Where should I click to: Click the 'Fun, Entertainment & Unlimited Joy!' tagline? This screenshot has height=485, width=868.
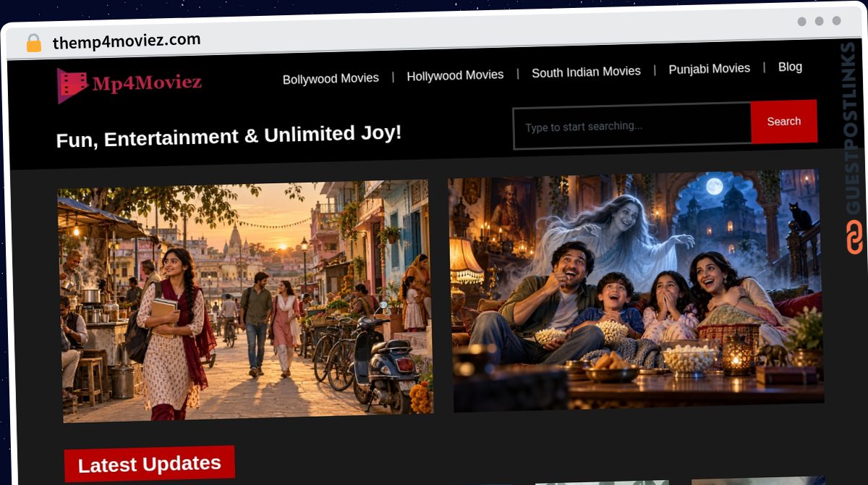(229, 135)
